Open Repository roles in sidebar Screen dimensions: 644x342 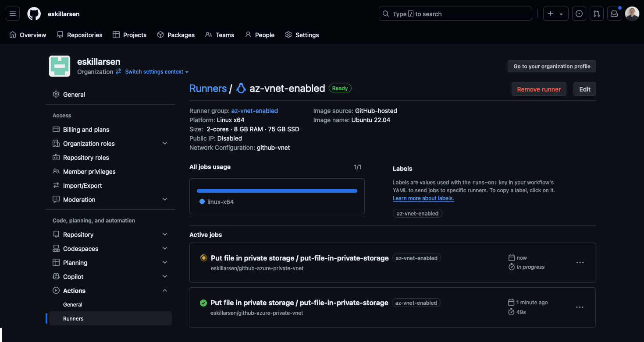(x=110, y=158)
